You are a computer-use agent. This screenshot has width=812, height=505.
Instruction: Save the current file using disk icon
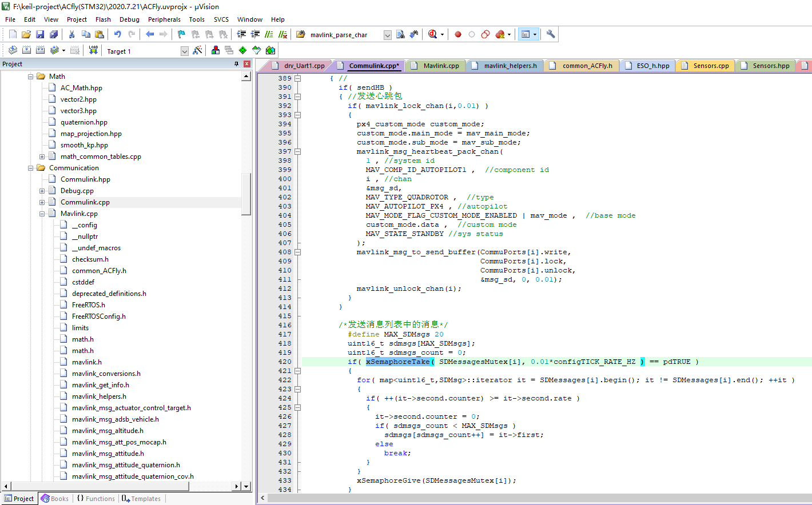(40, 34)
